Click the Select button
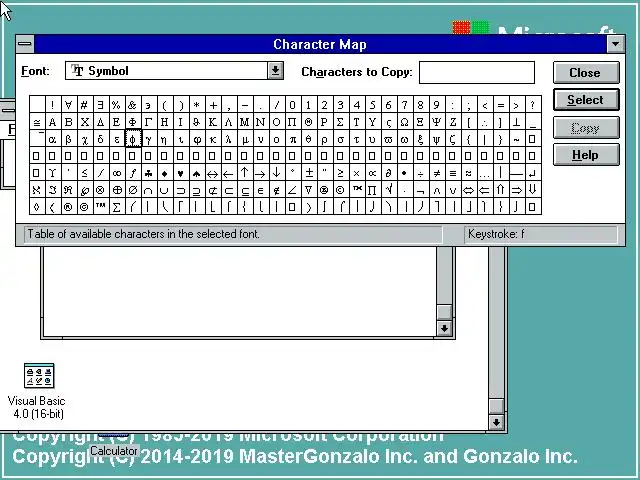 click(586, 100)
